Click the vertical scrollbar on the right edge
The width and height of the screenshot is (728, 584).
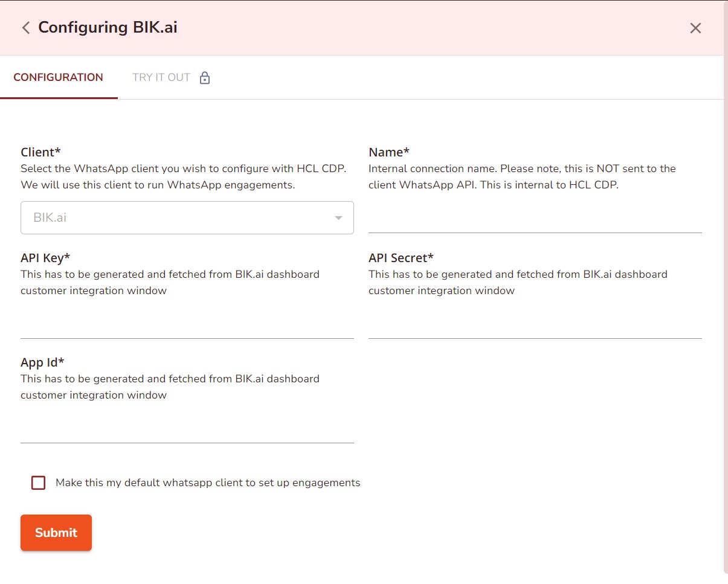click(724, 290)
